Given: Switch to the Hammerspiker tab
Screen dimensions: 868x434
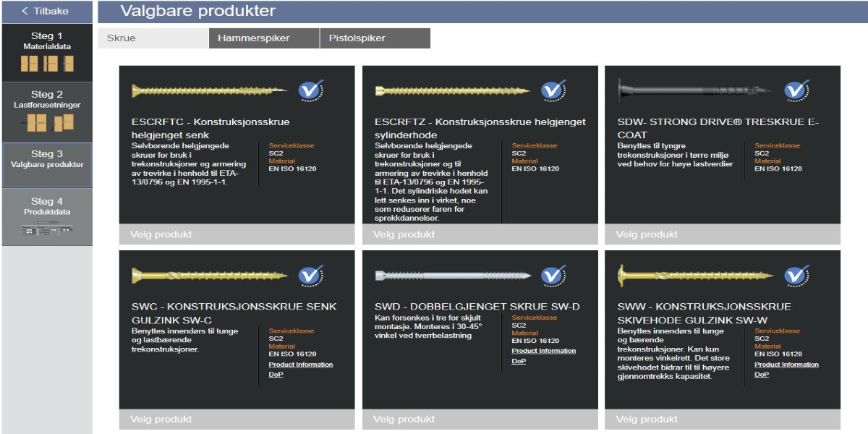Looking at the screenshot, I should coord(264,38).
